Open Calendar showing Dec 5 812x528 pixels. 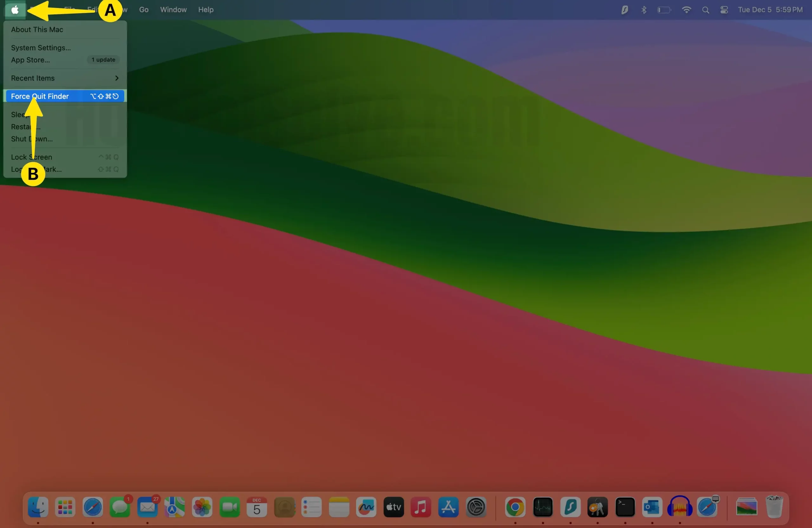pos(257,507)
